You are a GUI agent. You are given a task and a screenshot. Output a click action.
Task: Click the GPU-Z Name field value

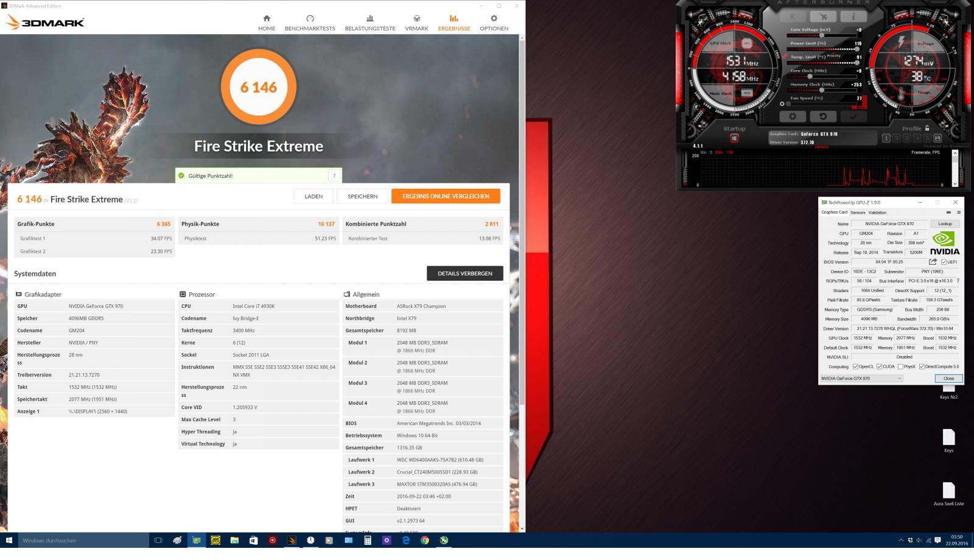[889, 223]
